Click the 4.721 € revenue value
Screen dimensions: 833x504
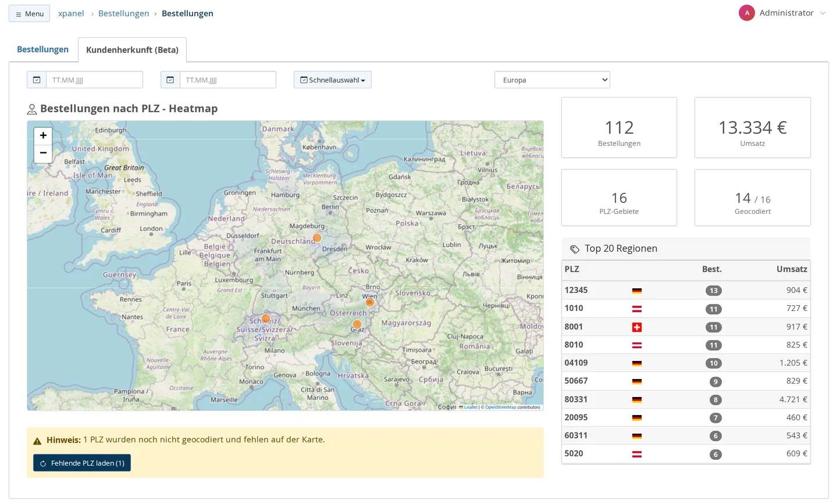(x=793, y=399)
